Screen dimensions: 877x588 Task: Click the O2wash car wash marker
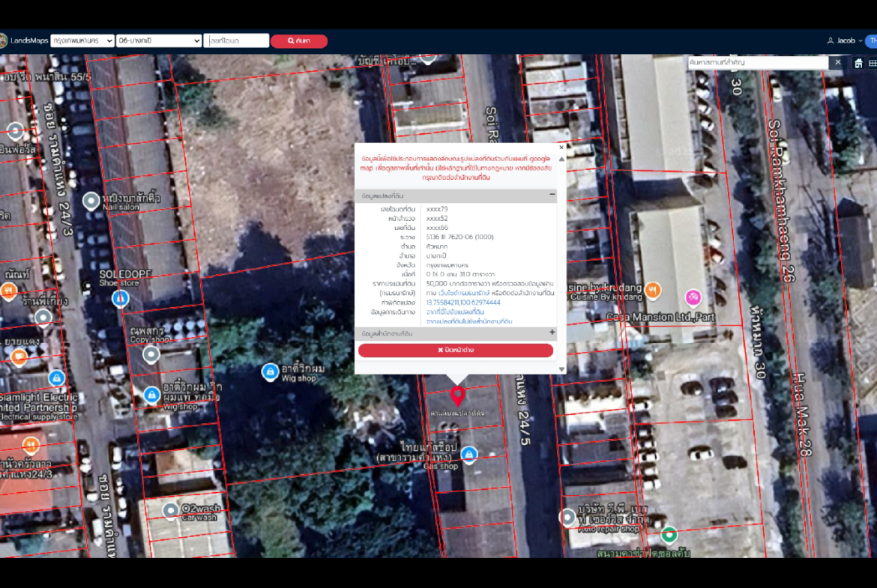(x=171, y=511)
